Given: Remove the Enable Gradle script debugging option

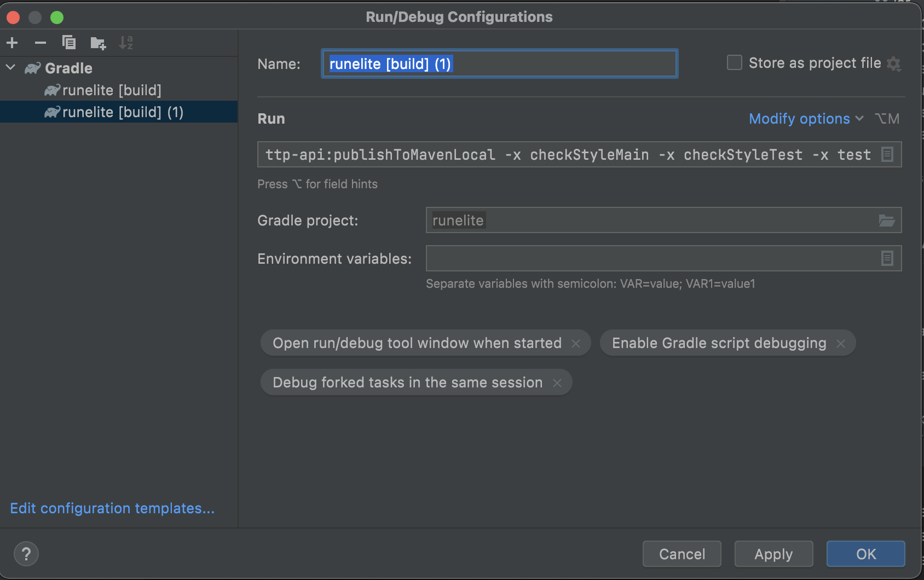Looking at the screenshot, I should (841, 344).
